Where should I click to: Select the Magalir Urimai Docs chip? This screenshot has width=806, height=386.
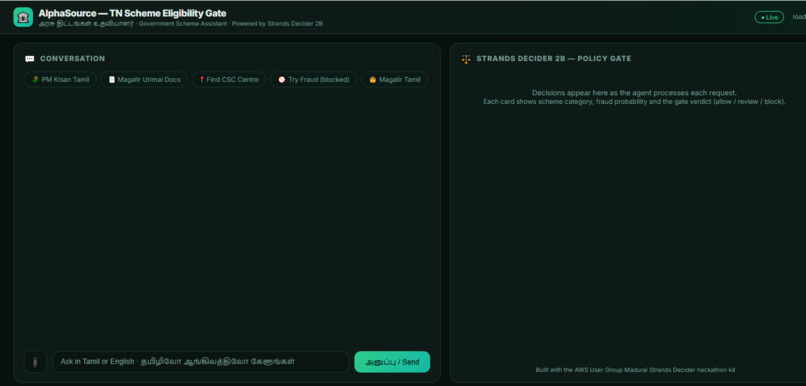tap(144, 80)
